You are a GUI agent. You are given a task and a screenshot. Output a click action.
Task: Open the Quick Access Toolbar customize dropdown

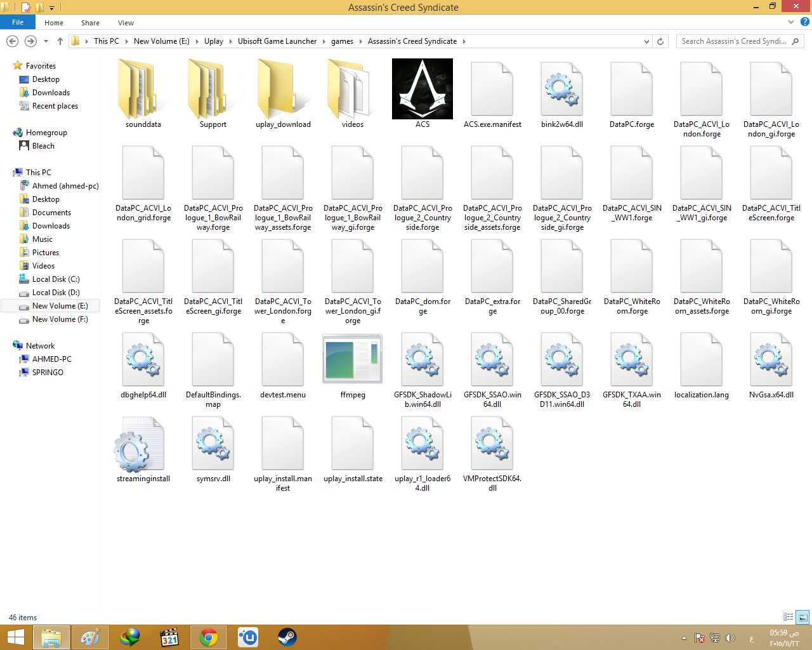point(52,8)
